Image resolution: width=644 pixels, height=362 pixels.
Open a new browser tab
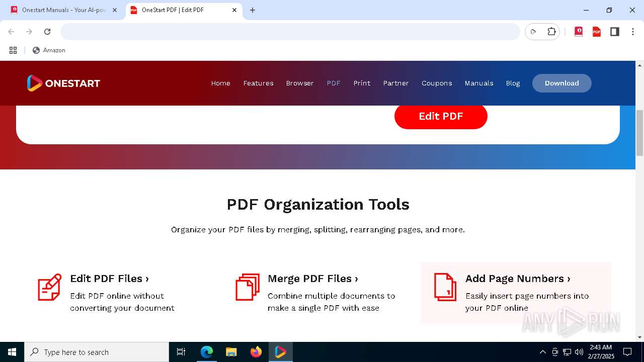point(253,10)
